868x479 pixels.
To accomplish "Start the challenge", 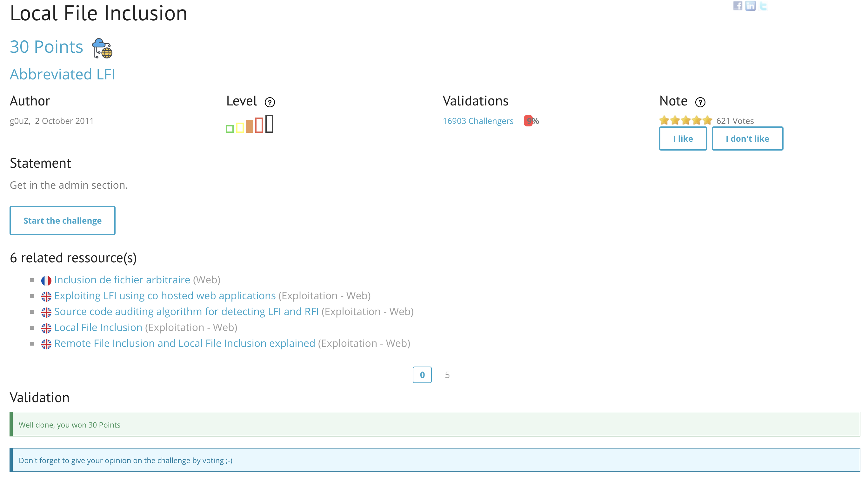I will coord(62,220).
